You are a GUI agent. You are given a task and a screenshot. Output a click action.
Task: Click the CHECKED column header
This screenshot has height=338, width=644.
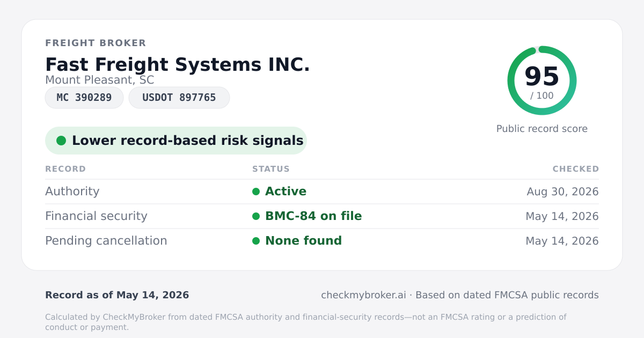576,169
